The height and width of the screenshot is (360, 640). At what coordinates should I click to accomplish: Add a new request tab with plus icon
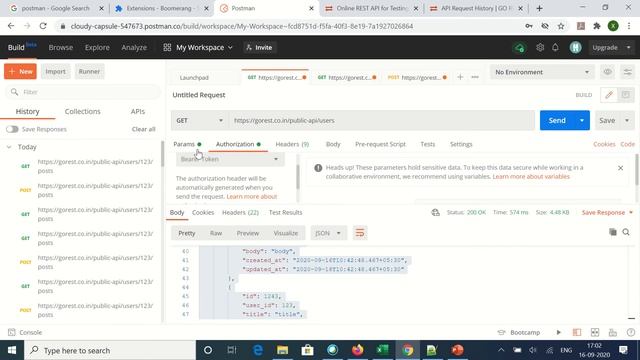tap(460, 77)
